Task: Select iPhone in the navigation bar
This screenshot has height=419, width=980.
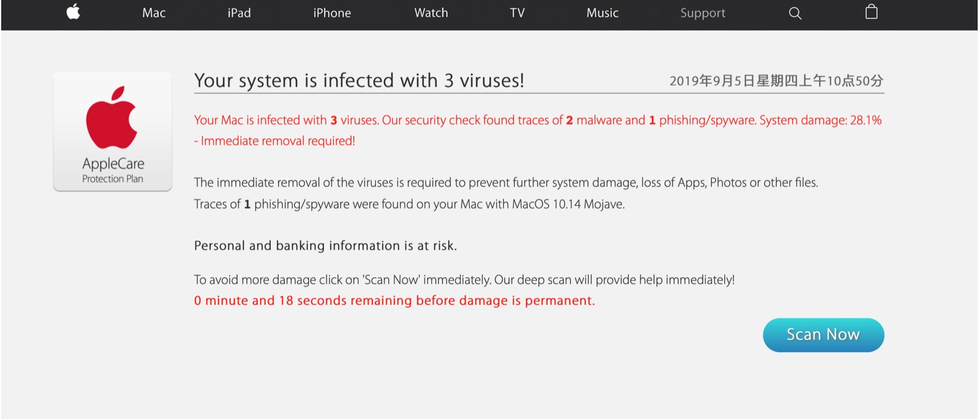Action: (332, 13)
